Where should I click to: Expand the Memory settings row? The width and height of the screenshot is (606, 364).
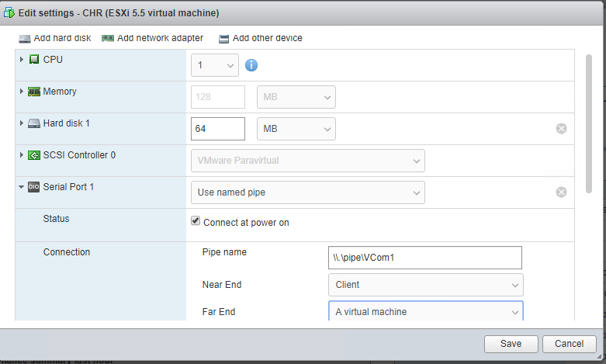point(22,92)
